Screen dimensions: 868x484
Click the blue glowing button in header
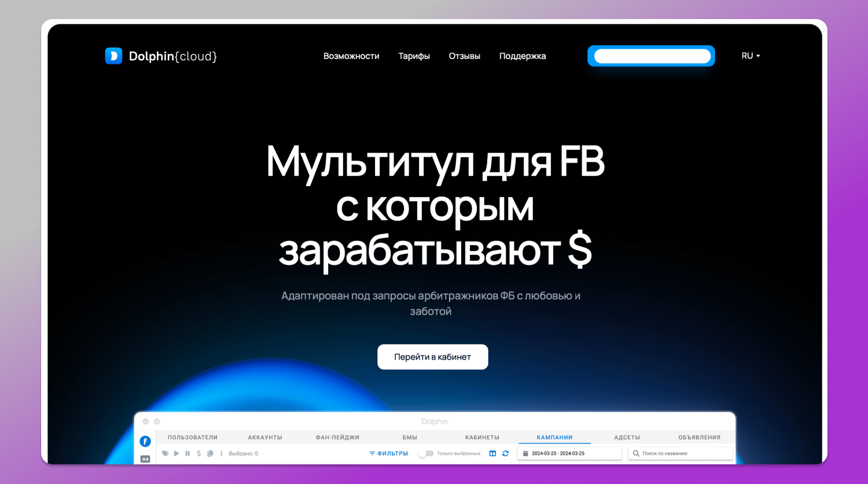coord(651,56)
